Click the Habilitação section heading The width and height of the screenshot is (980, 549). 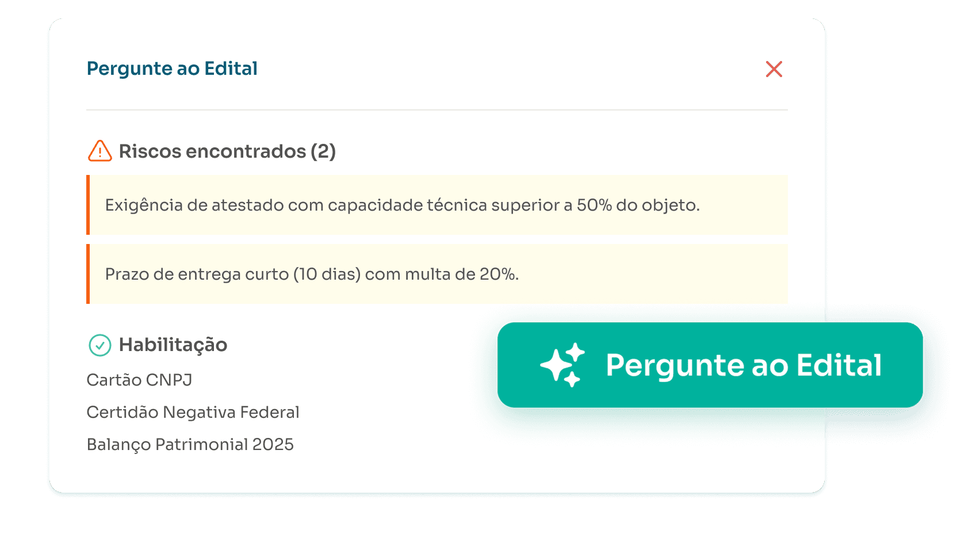pos(173,344)
